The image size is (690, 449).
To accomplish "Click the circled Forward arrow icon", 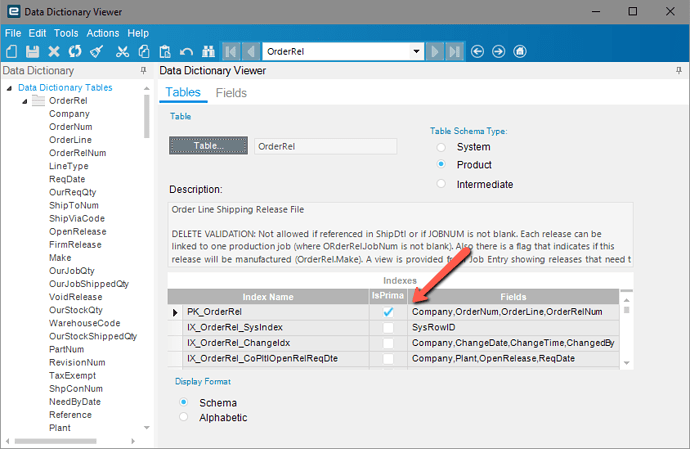I will click(x=499, y=52).
